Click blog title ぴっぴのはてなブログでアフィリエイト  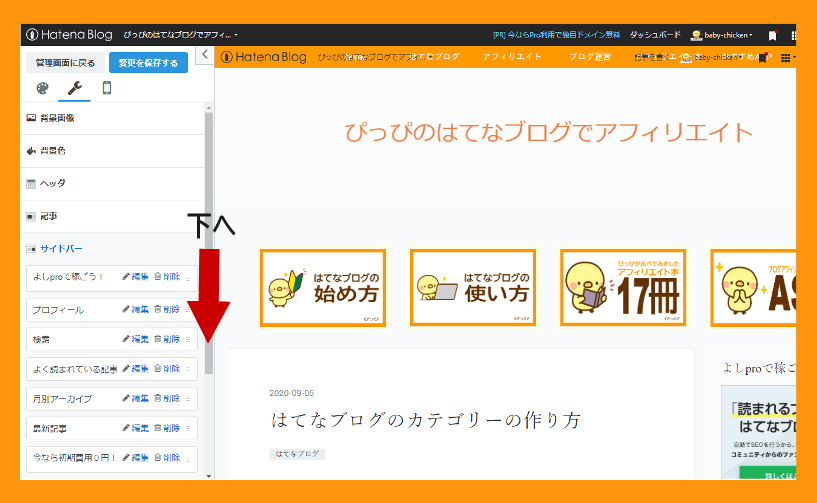tap(549, 132)
